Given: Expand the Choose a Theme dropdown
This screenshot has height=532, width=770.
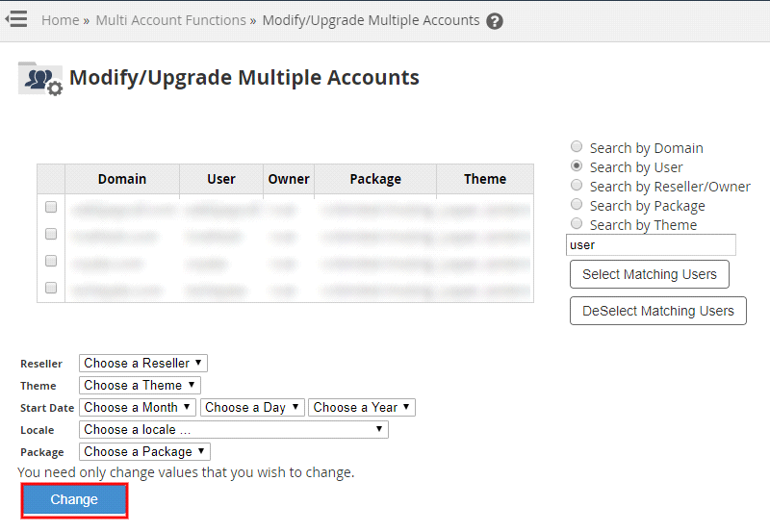Looking at the screenshot, I should pyautogui.click(x=139, y=385).
